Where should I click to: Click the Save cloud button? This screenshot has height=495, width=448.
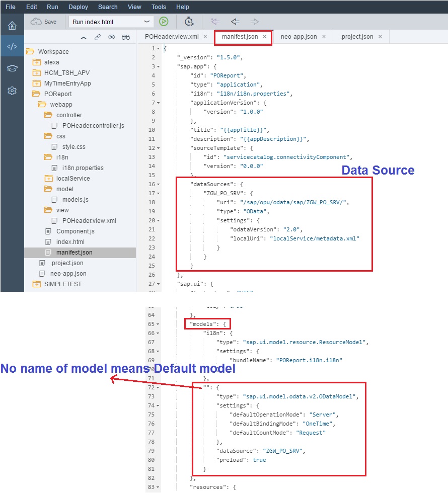44,22
